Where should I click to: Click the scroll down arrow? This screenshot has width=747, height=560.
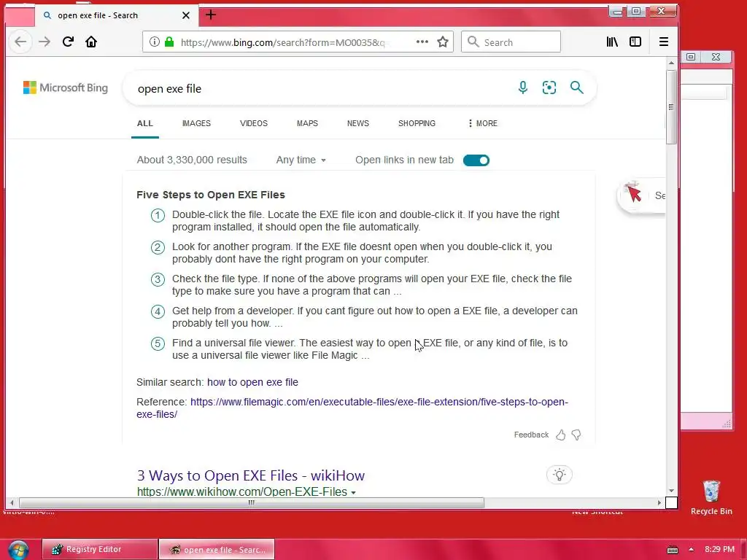(x=671, y=491)
